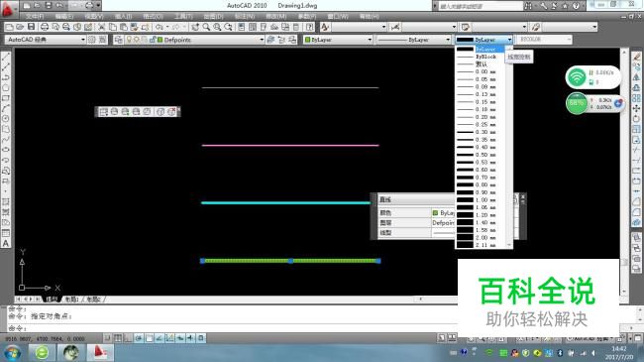Collapse the lineweight ByLayer dropdown
This screenshot has height=362, width=644.
pos(509,40)
